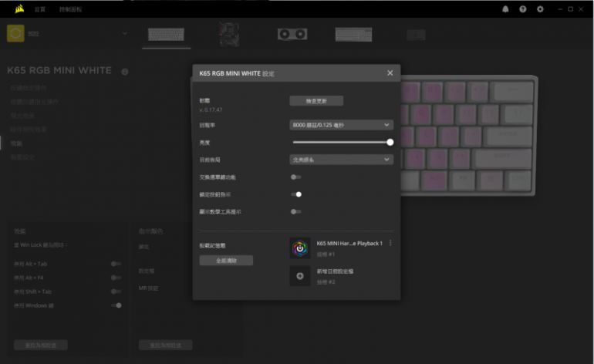
Task: Toggle disable Alt + F4 switch
Action: point(116,278)
